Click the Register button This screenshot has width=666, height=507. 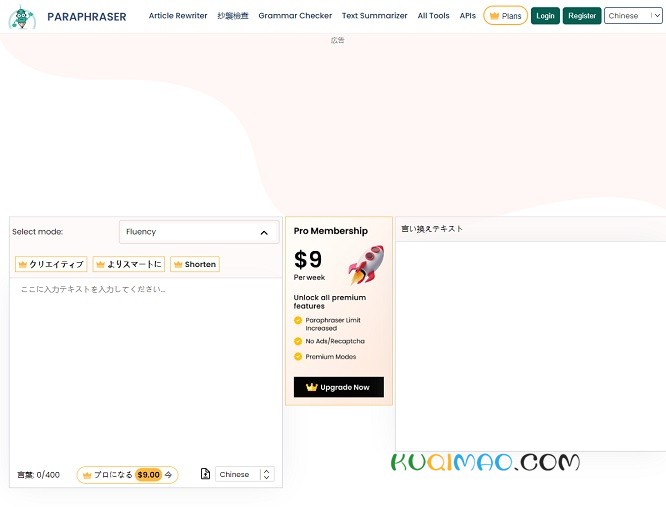pos(582,16)
